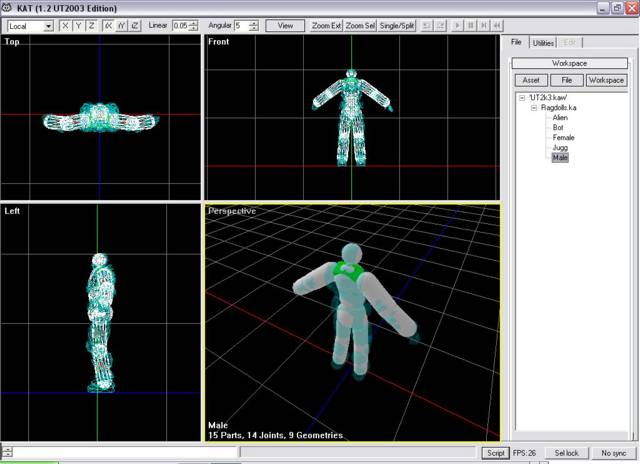Click the '15 Parts, 14 Joints, 9 Geometries' text
Screen dimensions: 640x464
click(276, 435)
